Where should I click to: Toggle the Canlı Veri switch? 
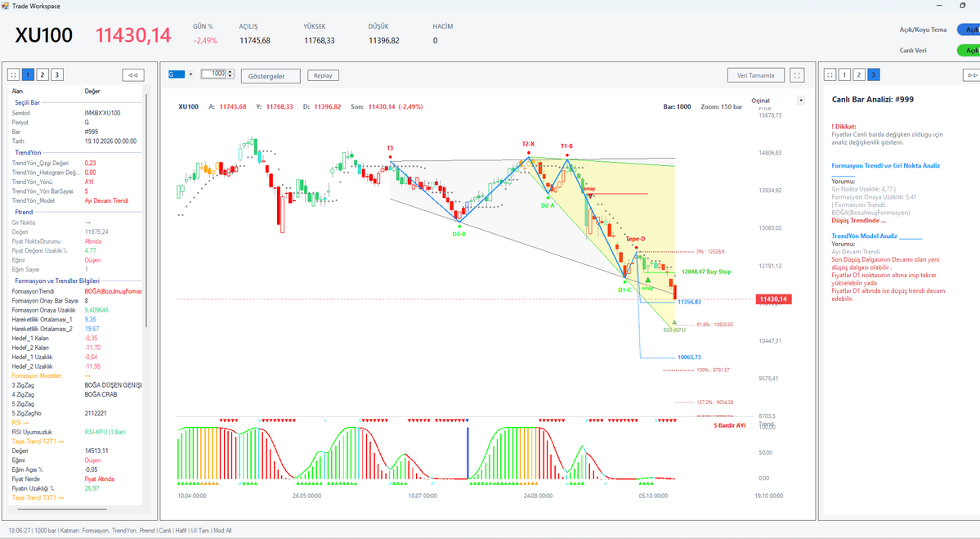click(x=969, y=50)
